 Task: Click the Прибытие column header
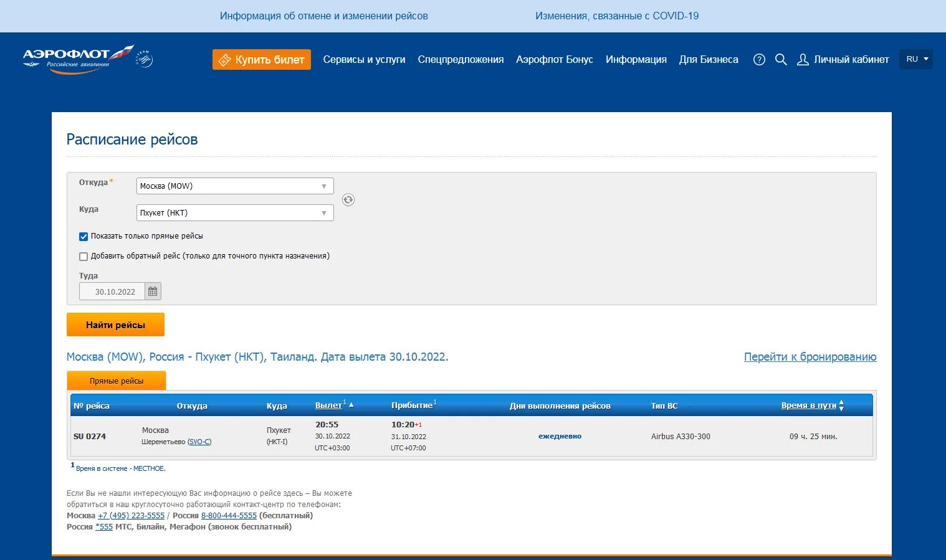(x=412, y=406)
